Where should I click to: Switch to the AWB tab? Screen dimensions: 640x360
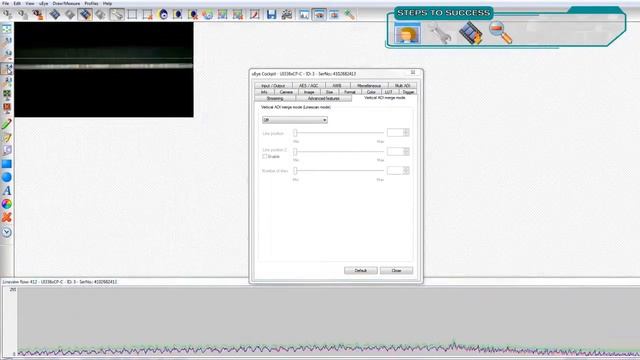tap(337, 86)
